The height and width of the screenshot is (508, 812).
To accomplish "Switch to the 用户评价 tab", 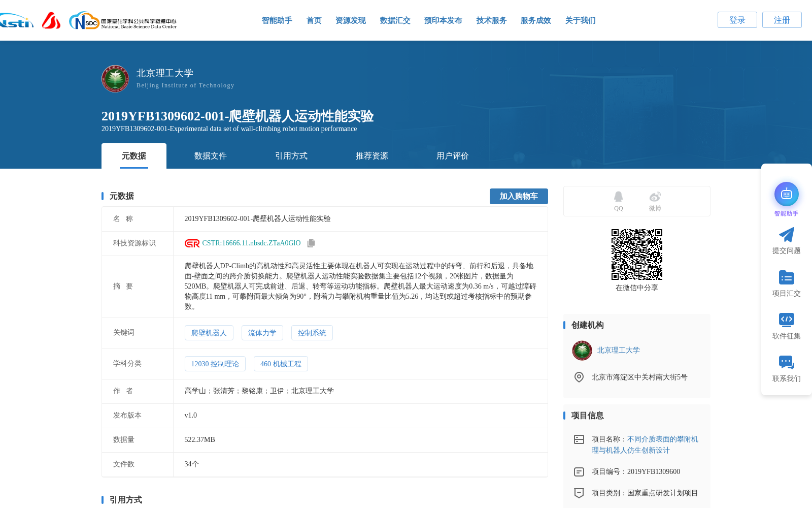I will (453, 156).
